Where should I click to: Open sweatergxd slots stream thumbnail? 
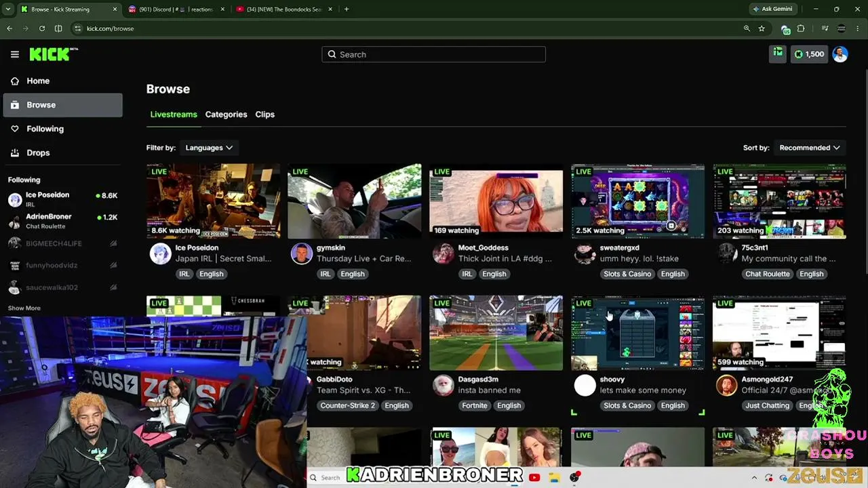tap(638, 201)
